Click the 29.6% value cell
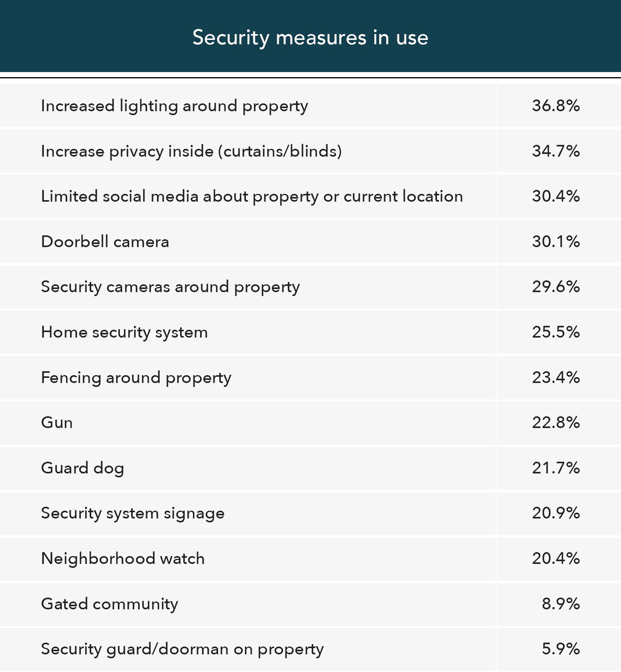Screen dimensions: 621x672 pos(556,287)
